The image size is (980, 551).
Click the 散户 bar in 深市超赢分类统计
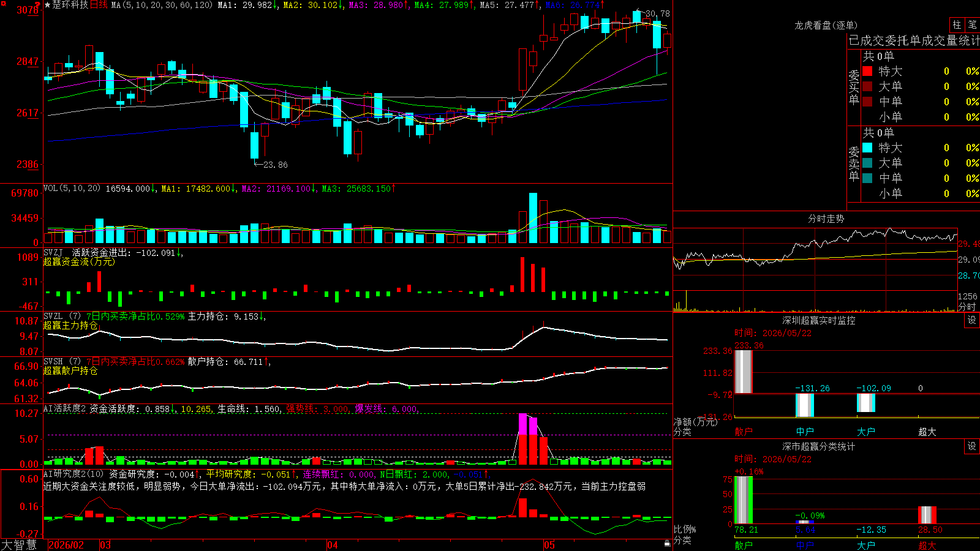[744, 500]
